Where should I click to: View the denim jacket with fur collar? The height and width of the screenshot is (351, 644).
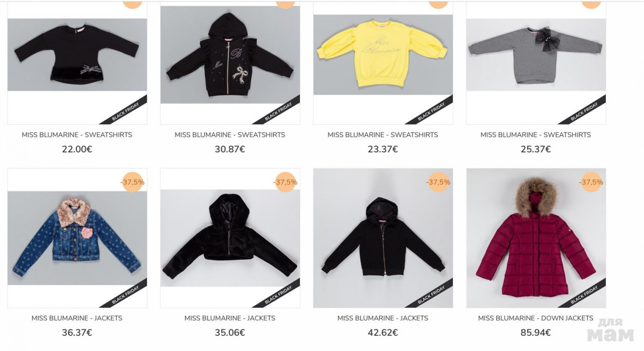click(77, 238)
